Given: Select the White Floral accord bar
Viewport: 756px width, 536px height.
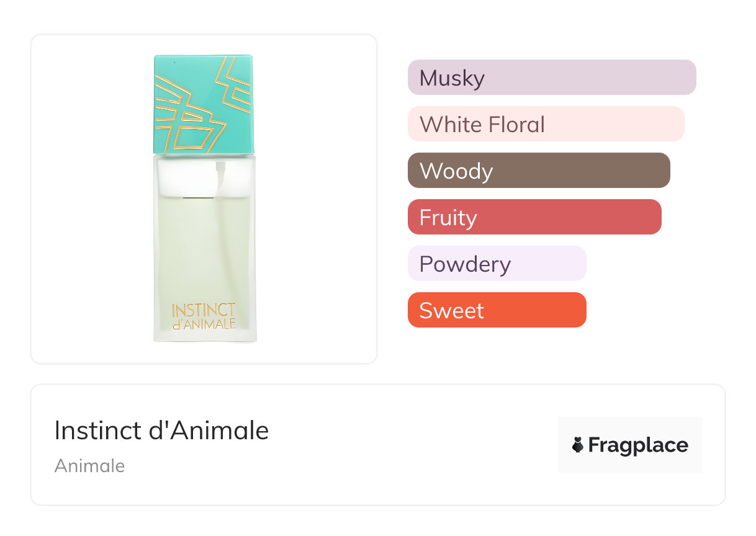Looking at the screenshot, I should pos(546,124).
